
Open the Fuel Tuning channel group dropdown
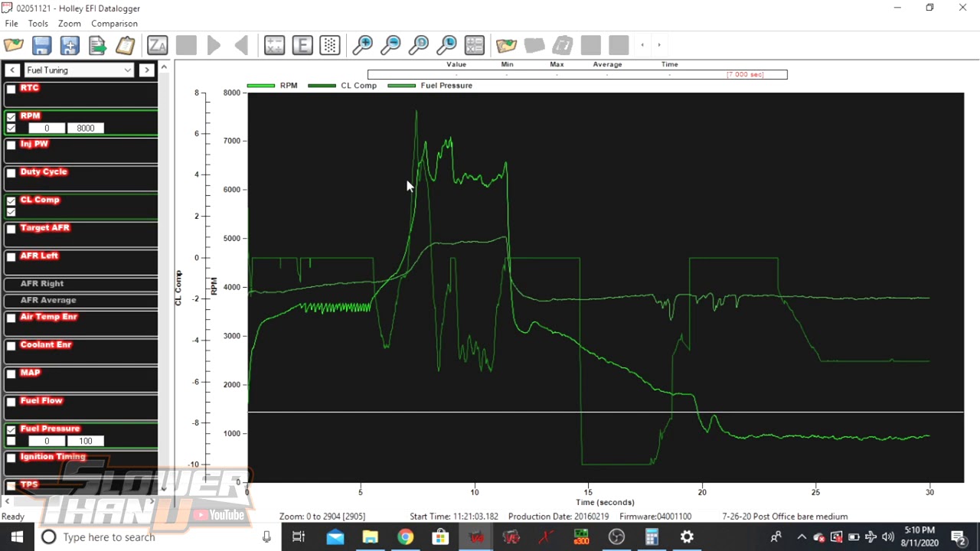[79, 70]
